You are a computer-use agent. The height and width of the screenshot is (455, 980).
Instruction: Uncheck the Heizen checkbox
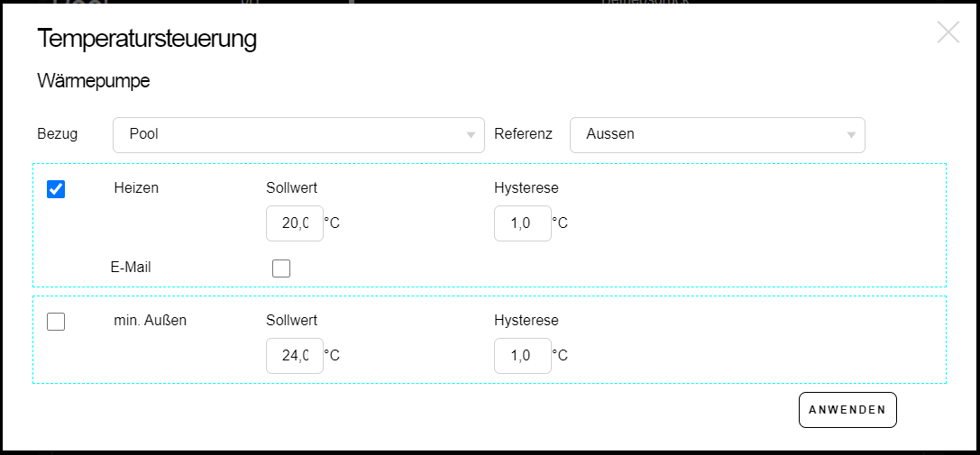point(56,189)
